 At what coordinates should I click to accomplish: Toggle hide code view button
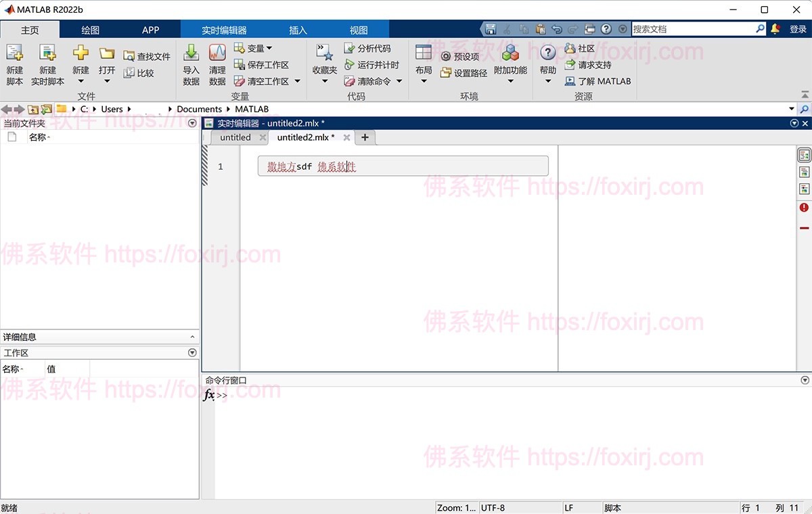tap(804, 189)
